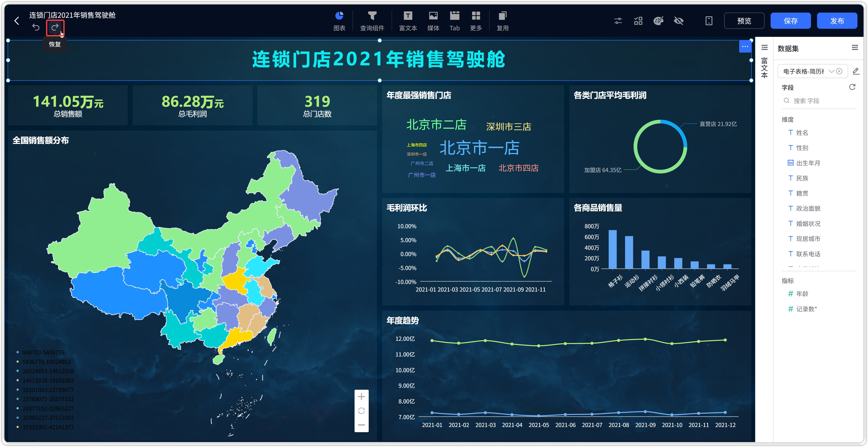Undo the last edit
The width and height of the screenshot is (868, 447).
click(x=36, y=27)
